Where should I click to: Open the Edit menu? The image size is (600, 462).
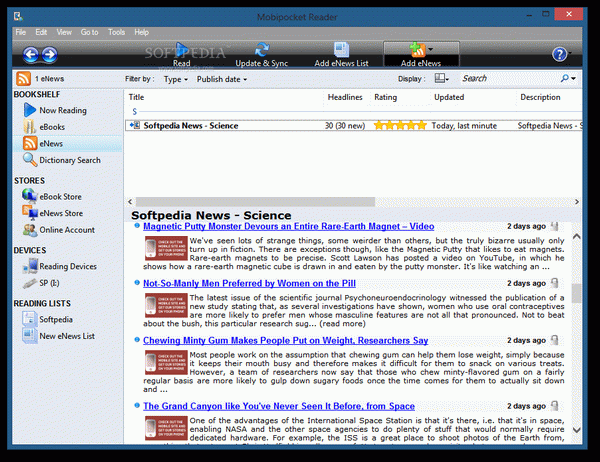click(x=41, y=32)
